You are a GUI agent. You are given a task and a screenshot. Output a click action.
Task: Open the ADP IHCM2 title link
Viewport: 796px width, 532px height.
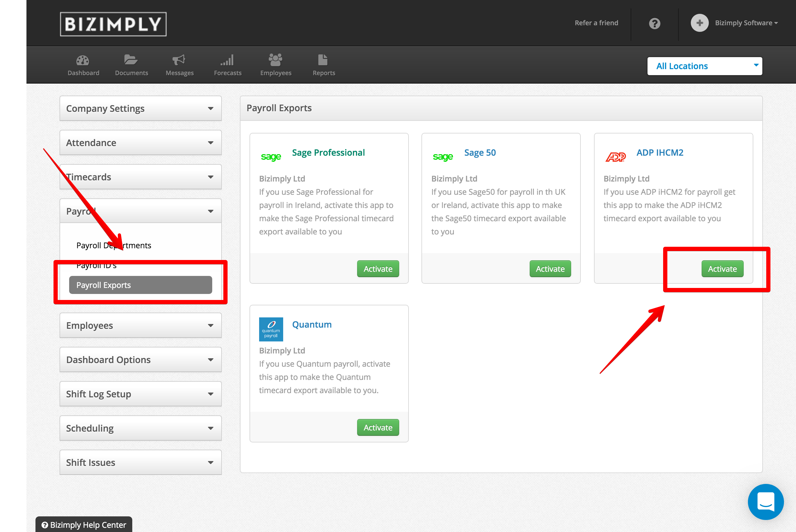tap(659, 153)
